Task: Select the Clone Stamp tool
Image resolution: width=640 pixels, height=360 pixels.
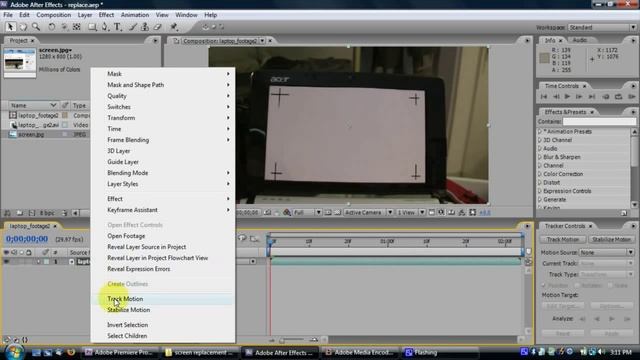Action: [145, 27]
